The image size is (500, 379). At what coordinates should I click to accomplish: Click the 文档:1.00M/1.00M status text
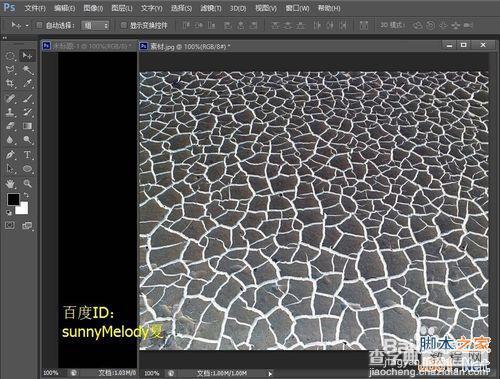pos(222,373)
